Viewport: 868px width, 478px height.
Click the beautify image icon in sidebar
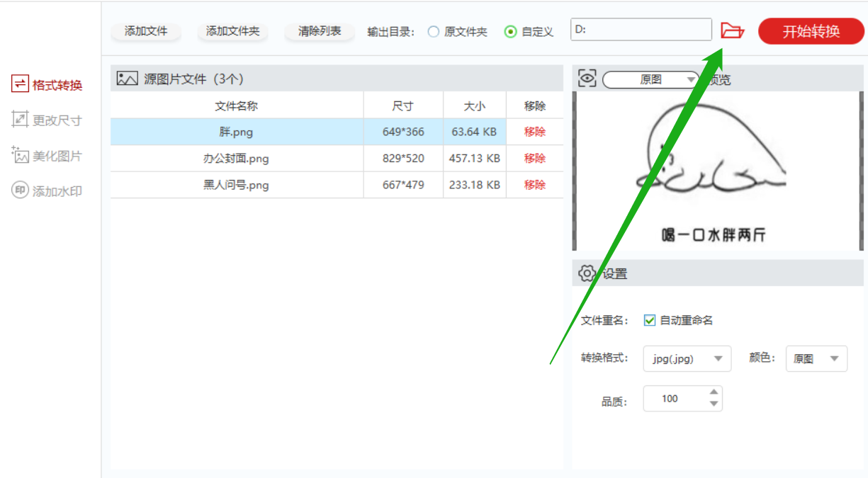[20, 155]
